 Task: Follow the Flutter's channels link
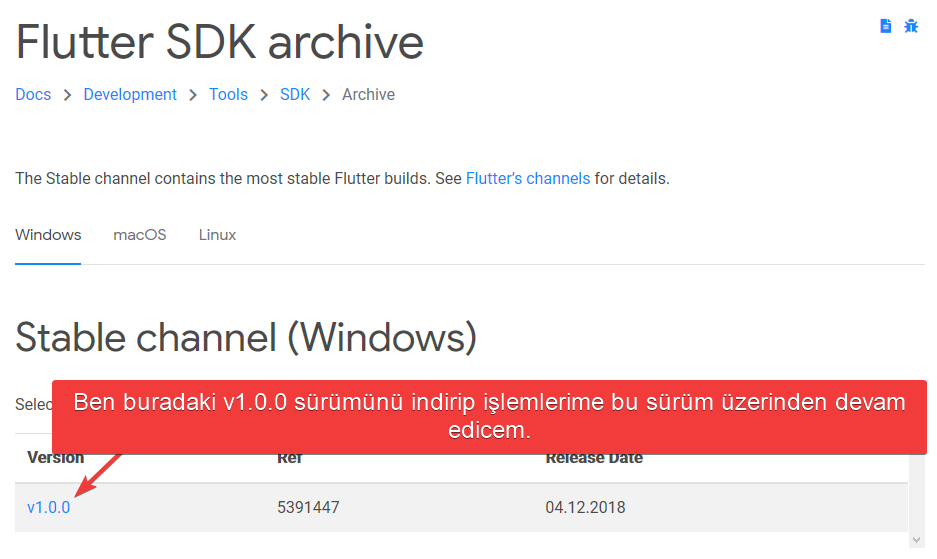pos(528,178)
